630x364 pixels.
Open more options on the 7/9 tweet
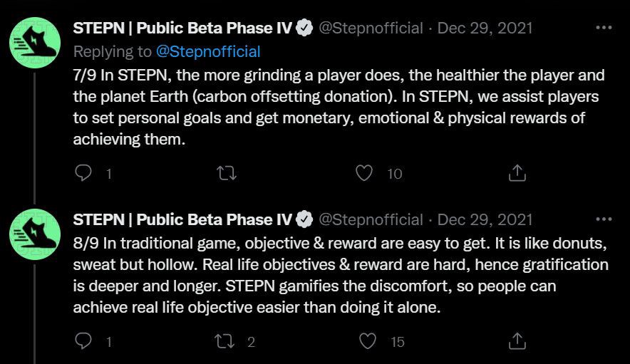[603, 28]
